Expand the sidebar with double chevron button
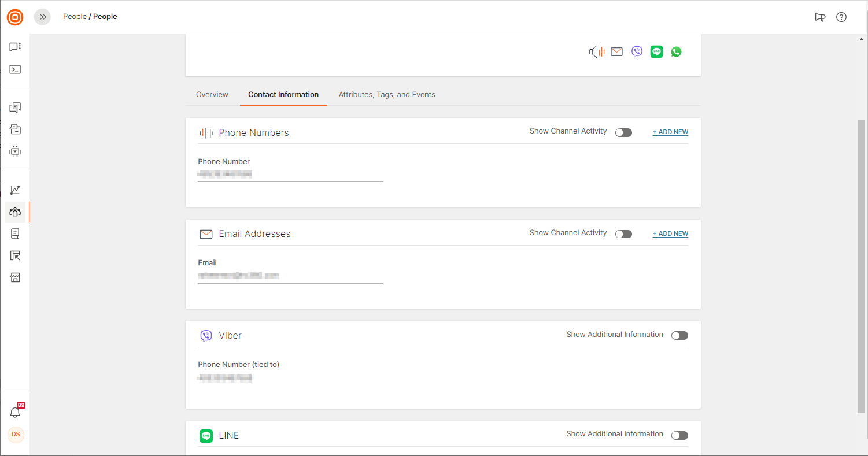Viewport: 868px width, 456px height. [42, 17]
